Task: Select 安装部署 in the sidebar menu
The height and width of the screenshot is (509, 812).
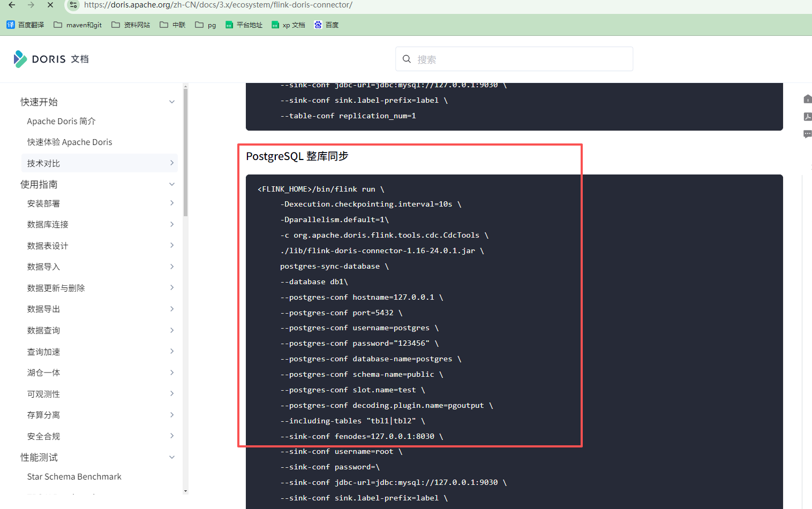Action: [x=44, y=203]
